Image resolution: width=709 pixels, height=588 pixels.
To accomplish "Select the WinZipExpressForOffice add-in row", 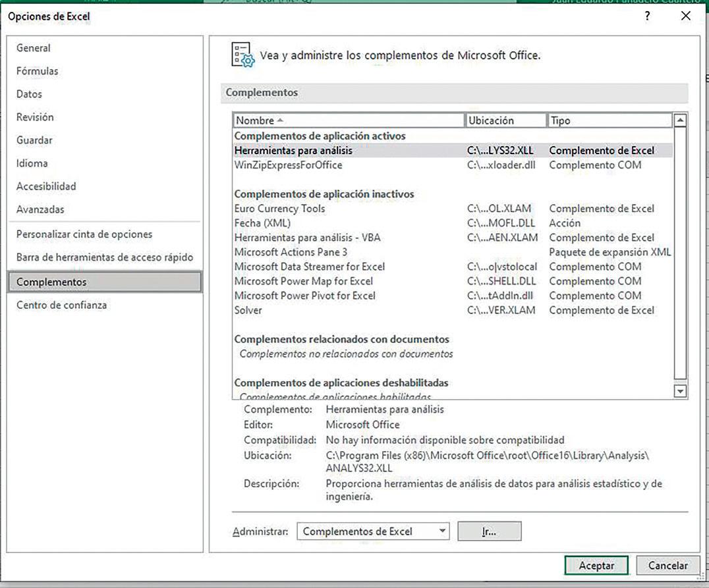I will [453, 165].
